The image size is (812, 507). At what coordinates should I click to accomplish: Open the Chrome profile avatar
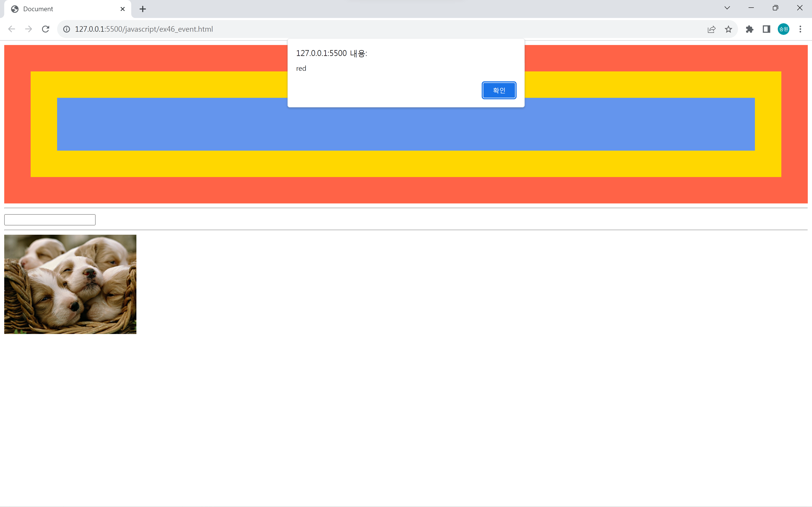(x=783, y=29)
